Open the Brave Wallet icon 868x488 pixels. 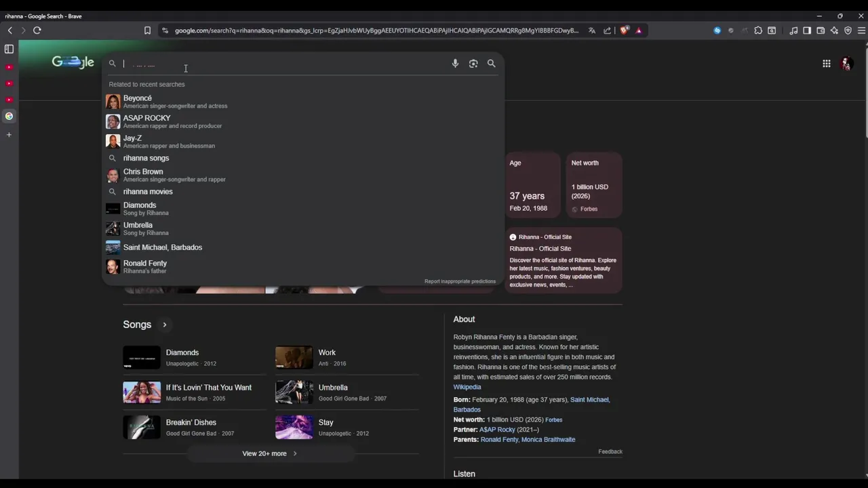[821, 30]
